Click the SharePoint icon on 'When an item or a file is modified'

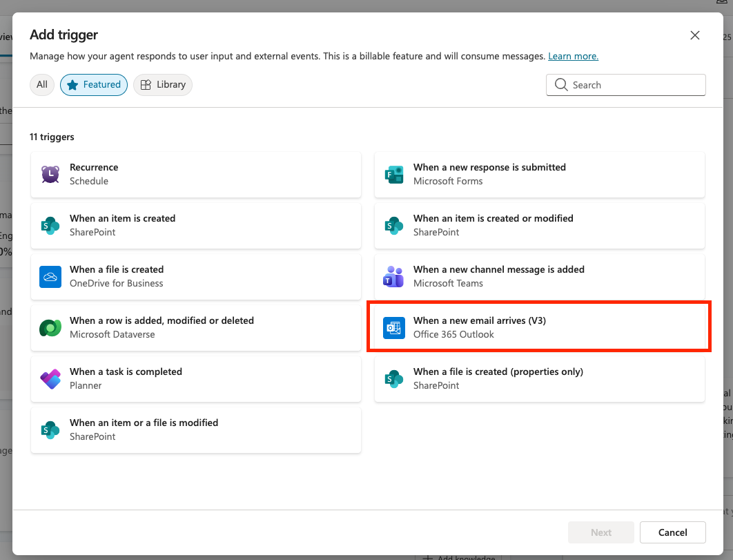click(48, 429)
